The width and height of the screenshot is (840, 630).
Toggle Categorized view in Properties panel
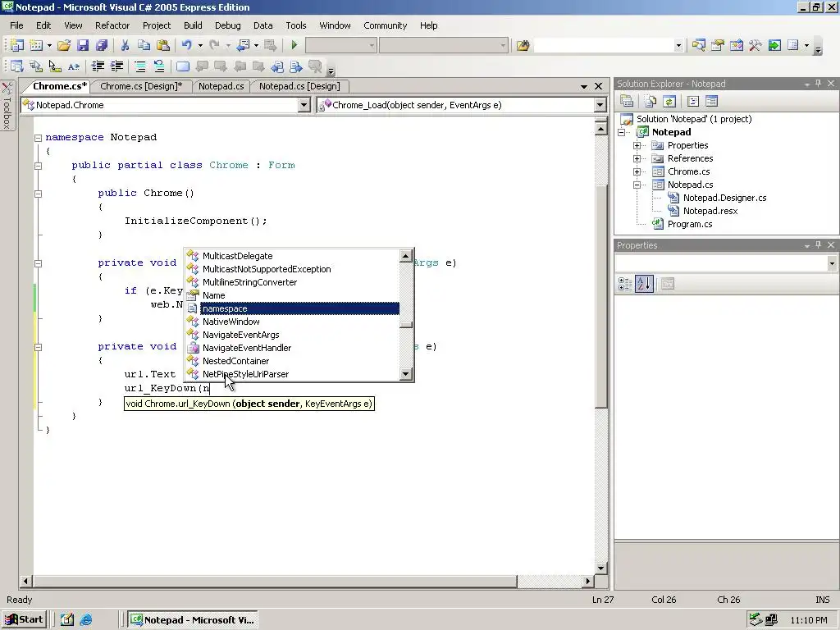click(x=625, y=284)
